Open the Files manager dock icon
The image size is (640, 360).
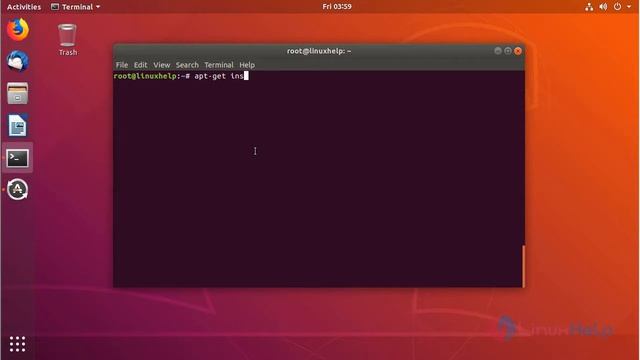(x=18, y=93)
